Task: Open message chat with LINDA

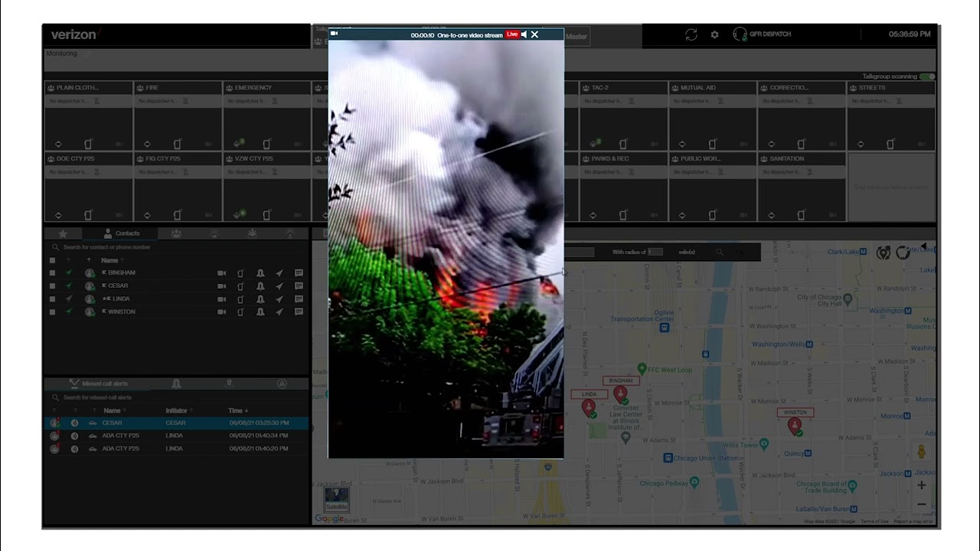Action: [x=299, y=299]
